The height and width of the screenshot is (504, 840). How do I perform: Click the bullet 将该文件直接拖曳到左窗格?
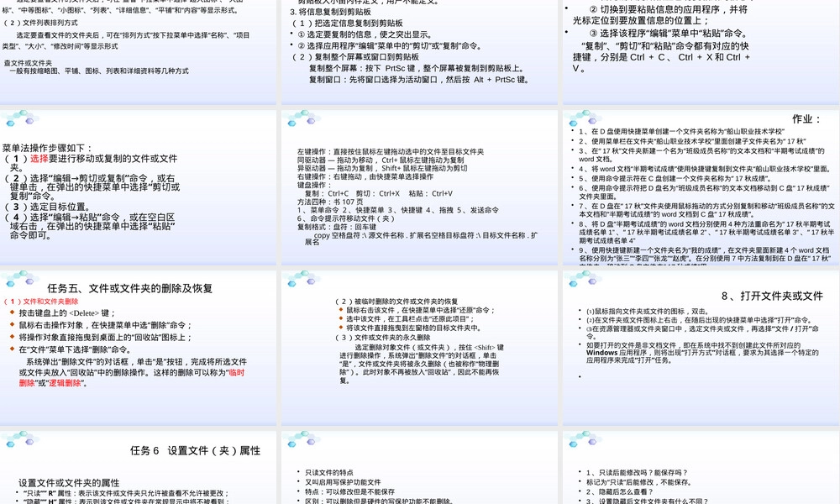[x=413, y=328]
